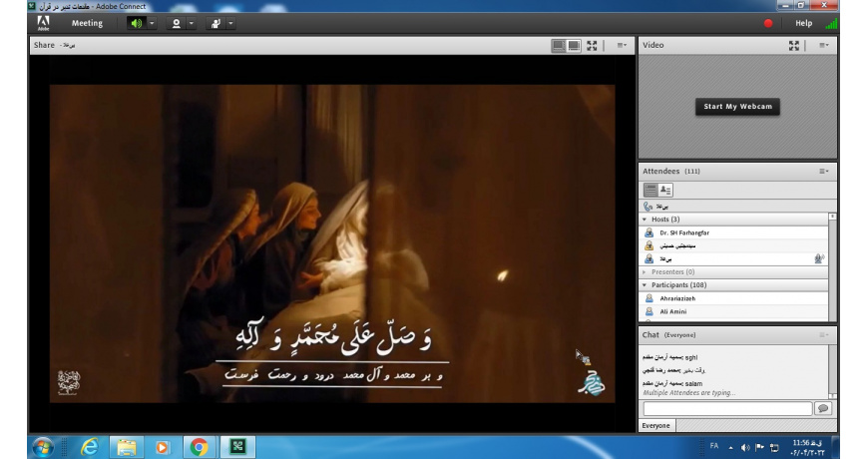Toggle the webcam icon in the top bar

[x=176, y=23]
